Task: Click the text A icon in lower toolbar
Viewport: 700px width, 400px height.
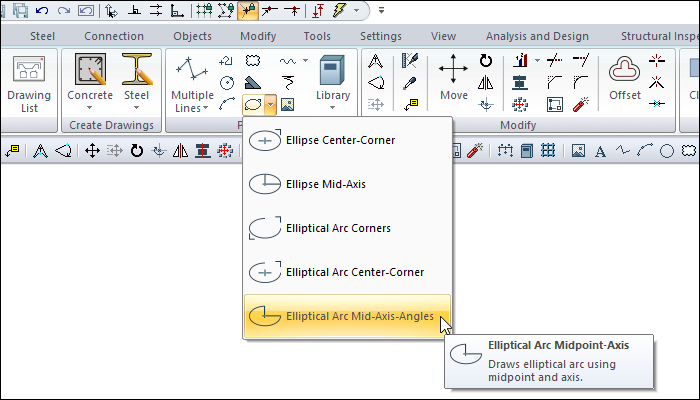Action: coord(600,151)
